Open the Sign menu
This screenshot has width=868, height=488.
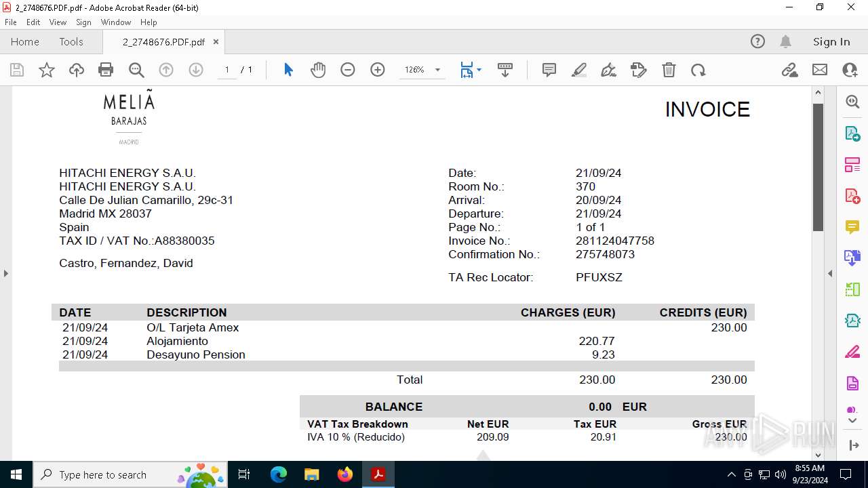pyautogui.click(x=83, y=22)
